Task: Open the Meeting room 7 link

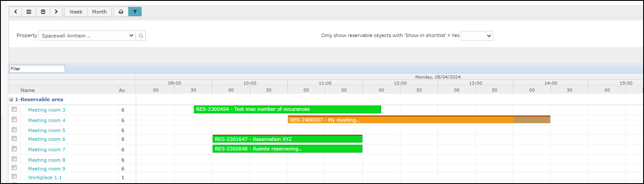Action: [x=47, y=150]
